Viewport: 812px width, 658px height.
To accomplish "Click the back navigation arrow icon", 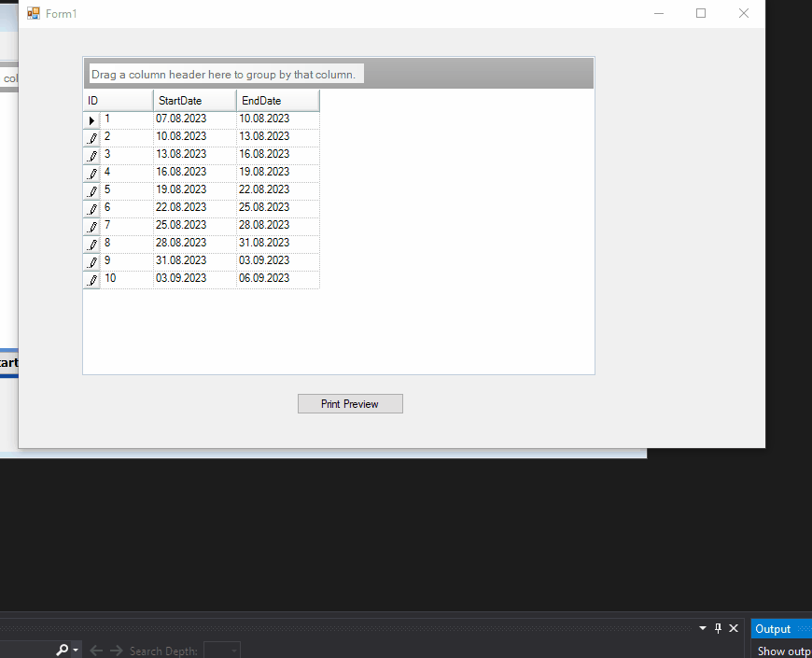I will pos(95,650).
